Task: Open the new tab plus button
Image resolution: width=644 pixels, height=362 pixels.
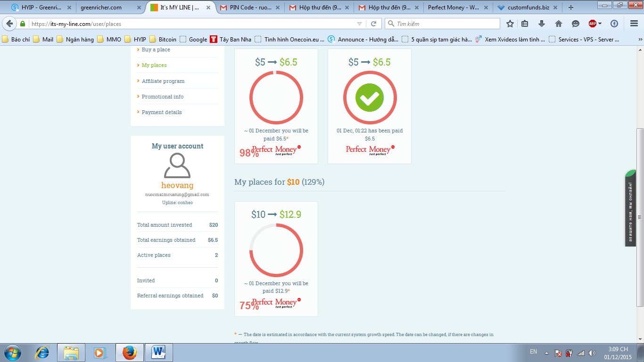Action: (571, 8)
